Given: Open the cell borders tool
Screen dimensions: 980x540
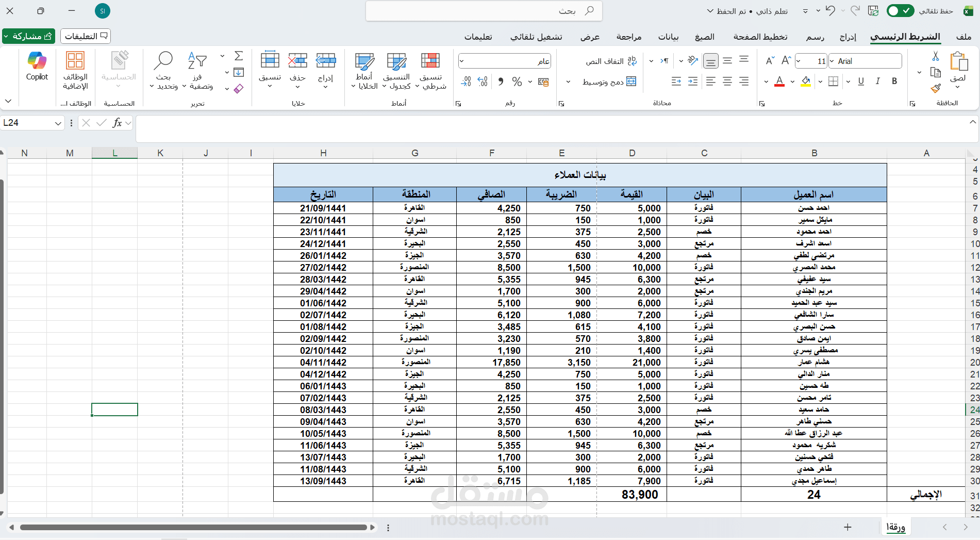Looking at the screenshot, I should [833, 81].
